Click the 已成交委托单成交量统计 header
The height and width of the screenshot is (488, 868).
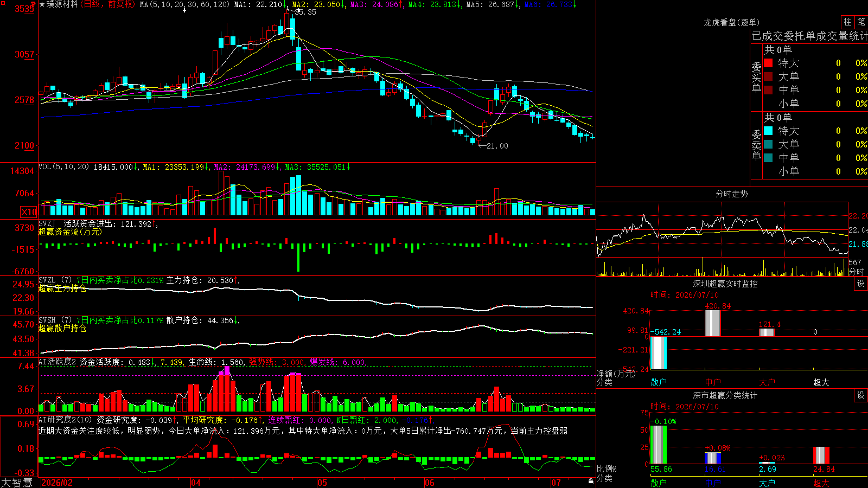click(x=809, y=36)
